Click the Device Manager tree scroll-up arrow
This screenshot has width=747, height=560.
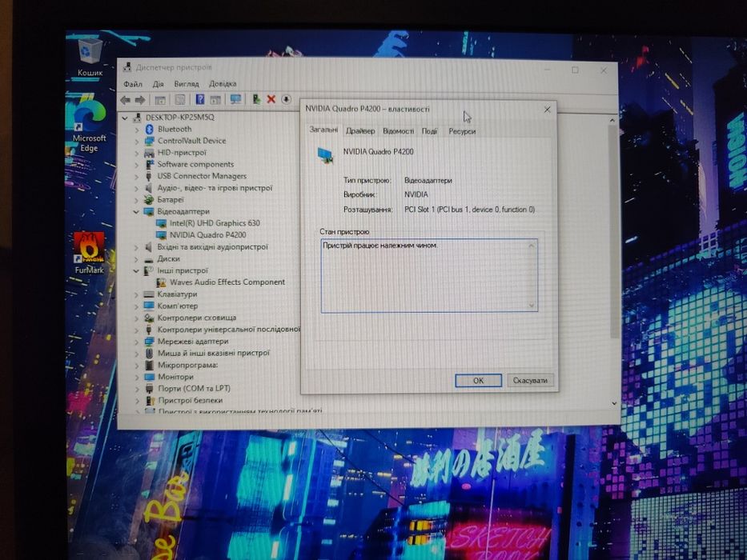[x=612, y=121]
